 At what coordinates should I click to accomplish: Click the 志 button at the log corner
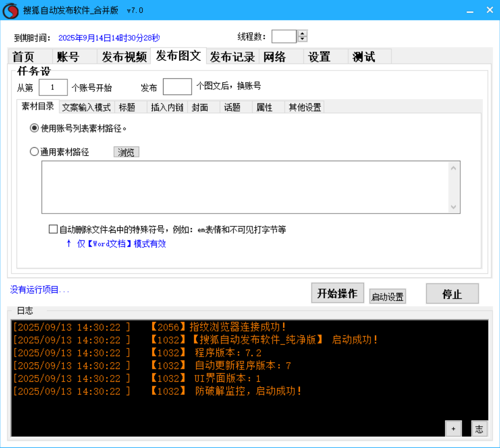479,428
